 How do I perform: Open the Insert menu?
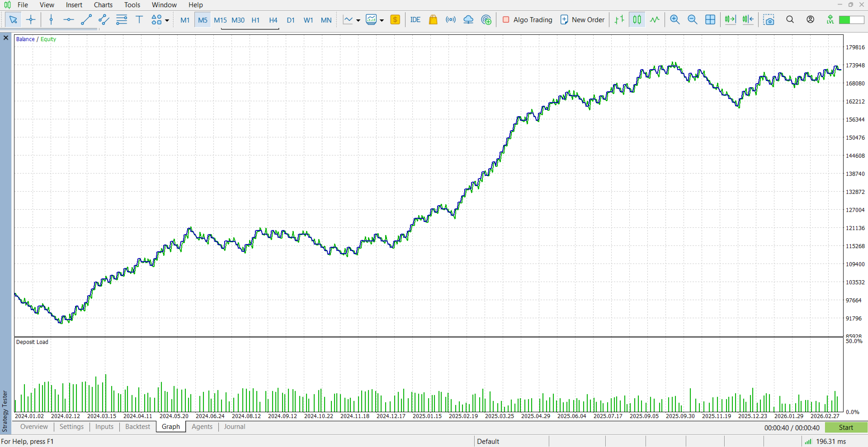click(74, 5)
